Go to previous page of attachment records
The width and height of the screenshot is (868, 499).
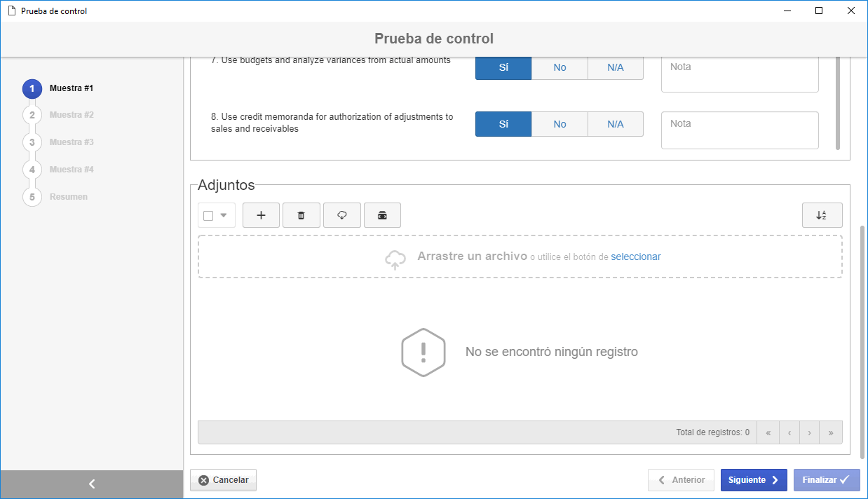tap(789, 432)
